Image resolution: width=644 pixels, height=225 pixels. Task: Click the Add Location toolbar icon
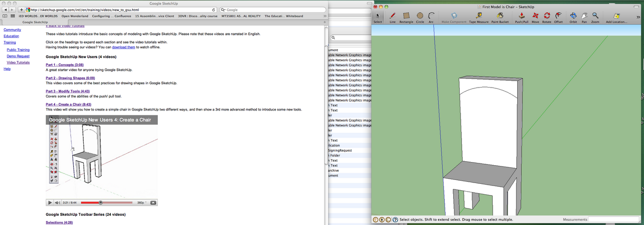point(616,17)
